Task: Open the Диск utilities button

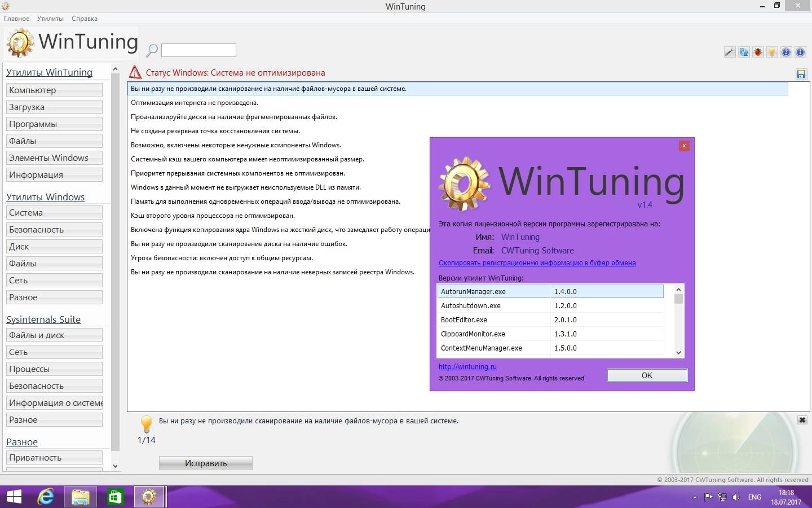Action: 54,246
